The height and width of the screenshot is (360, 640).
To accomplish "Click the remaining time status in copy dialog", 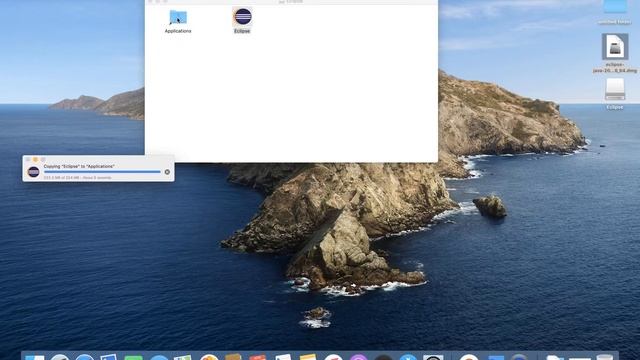I will (77, 178).
